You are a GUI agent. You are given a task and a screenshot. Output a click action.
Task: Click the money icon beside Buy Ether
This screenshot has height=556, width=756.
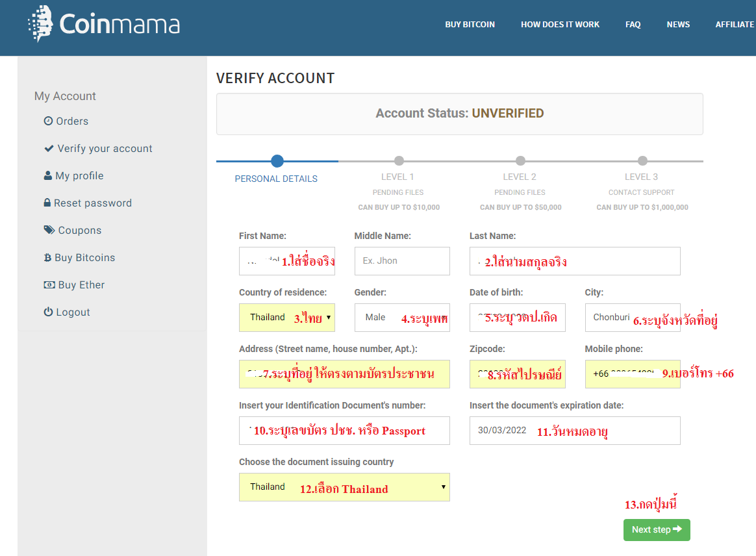pos(49,284)
